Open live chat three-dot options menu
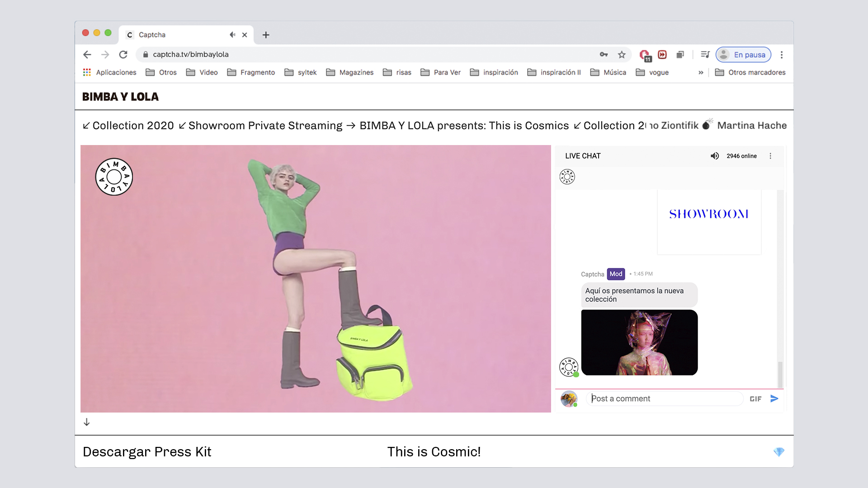 [x=770, y=156]
